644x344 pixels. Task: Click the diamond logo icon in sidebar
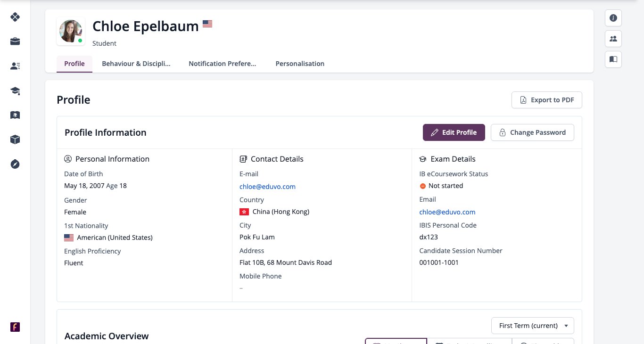15,17
